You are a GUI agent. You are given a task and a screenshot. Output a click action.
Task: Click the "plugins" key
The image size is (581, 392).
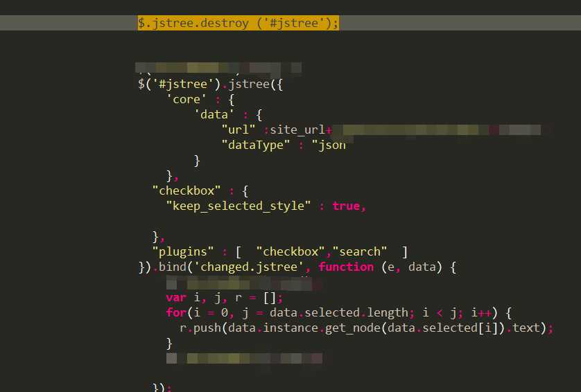[183, 252]
